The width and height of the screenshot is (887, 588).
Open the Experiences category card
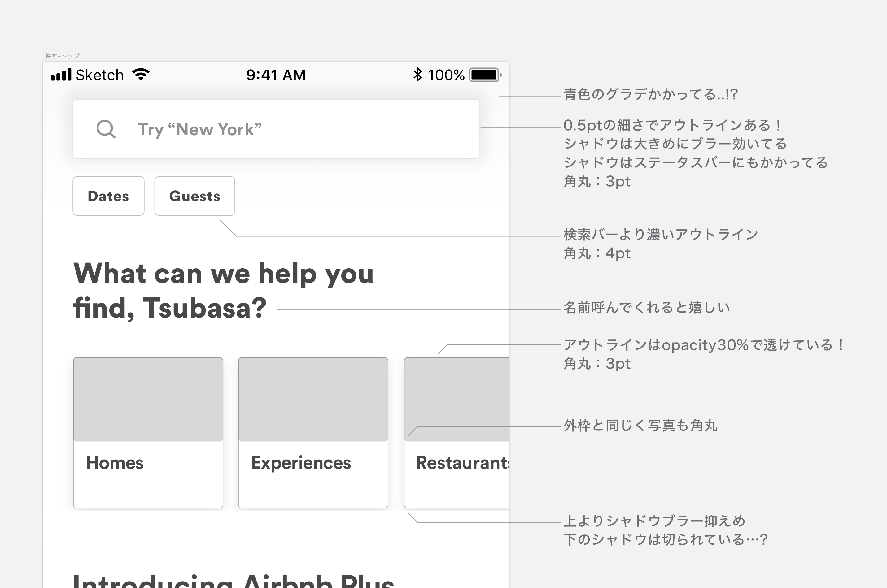313,433
